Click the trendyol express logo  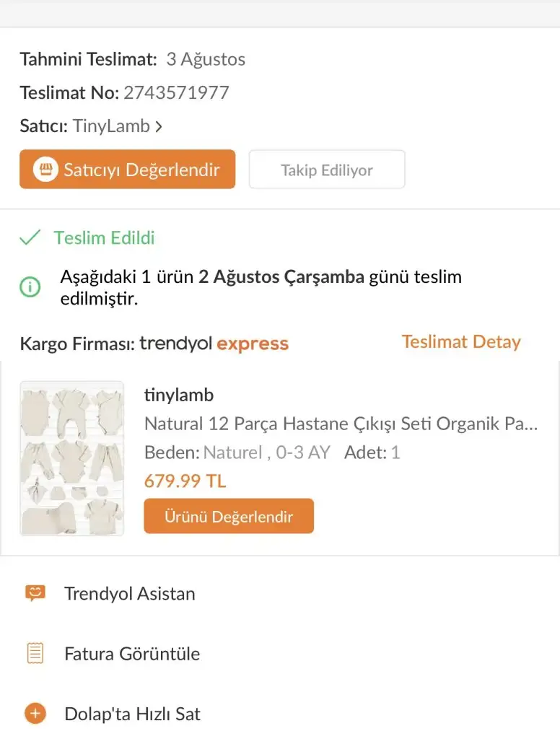click(214, 344)
